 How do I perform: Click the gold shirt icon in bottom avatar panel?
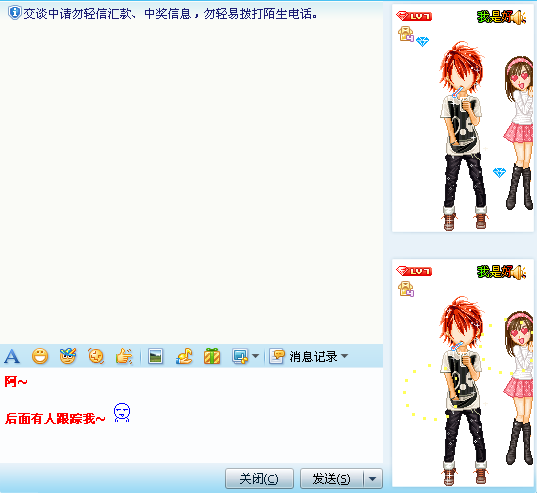pos(406,289)
